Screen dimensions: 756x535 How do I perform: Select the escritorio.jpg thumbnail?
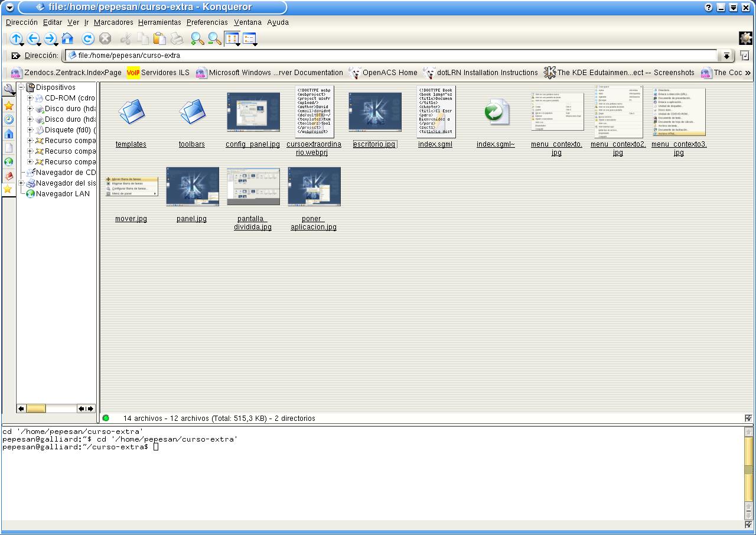point(374,112)
